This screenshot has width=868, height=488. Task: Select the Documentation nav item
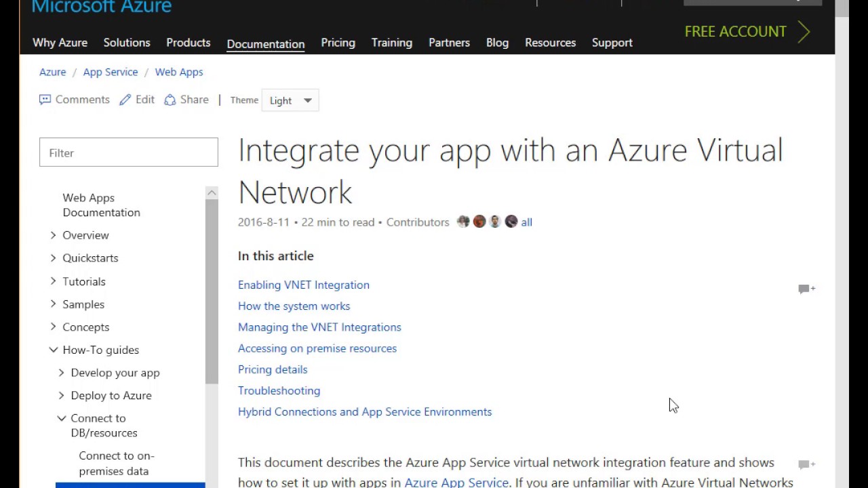pyautogui.click(x=265, y=43)
